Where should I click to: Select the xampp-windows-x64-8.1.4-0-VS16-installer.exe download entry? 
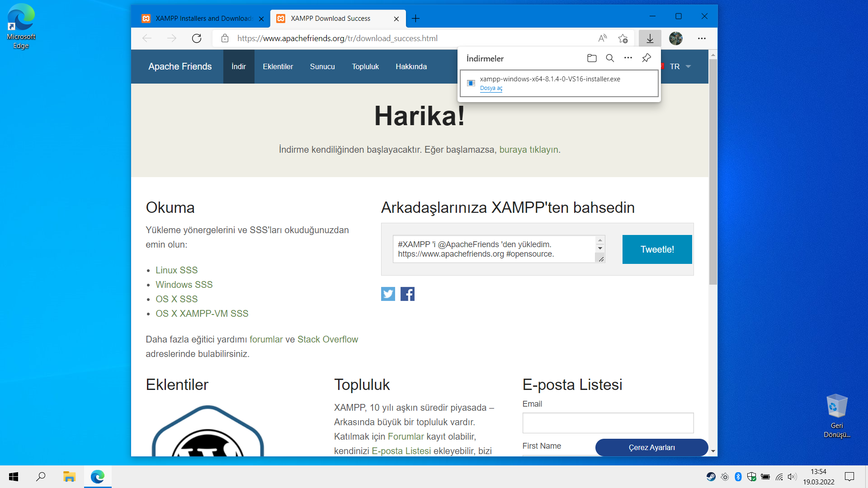point(559,83)
